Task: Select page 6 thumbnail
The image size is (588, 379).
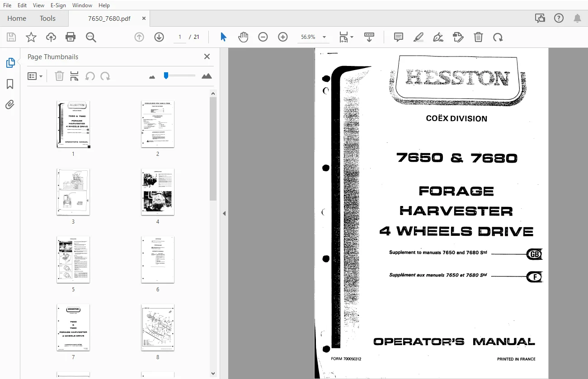Action: (158, 260)
